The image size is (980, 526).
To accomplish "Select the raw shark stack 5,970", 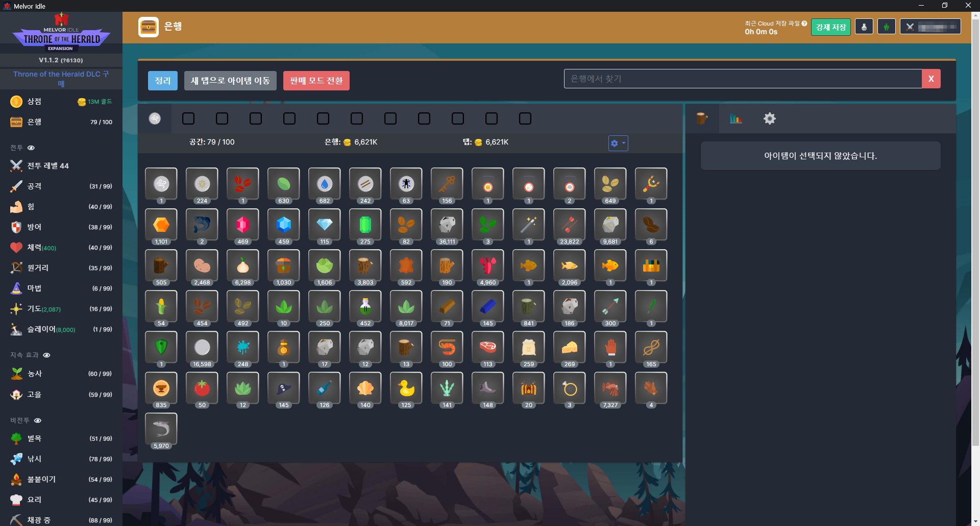I will [x=161, y=429].
